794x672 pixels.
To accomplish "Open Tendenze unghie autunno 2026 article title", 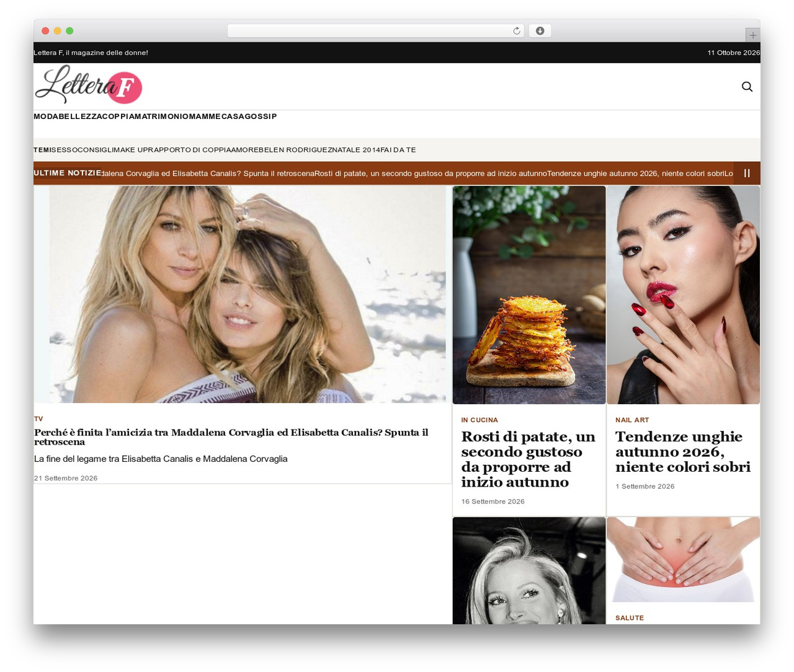I will 683,452.
